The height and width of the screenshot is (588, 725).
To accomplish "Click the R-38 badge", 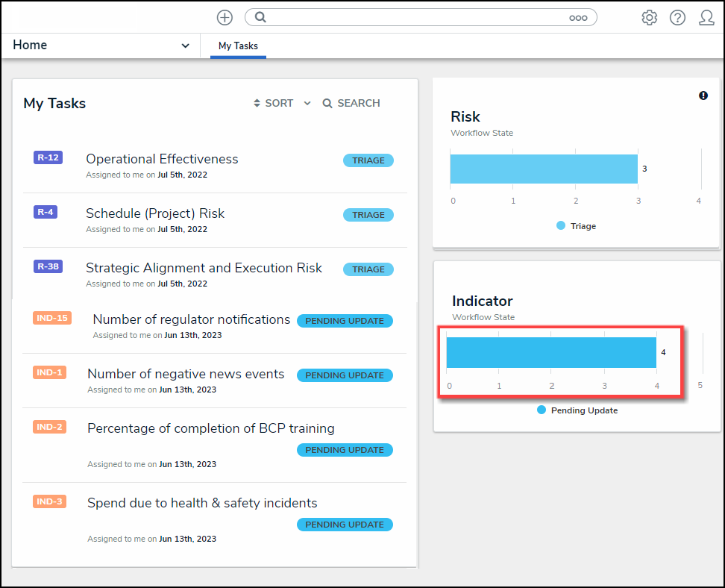I will 48,266.
